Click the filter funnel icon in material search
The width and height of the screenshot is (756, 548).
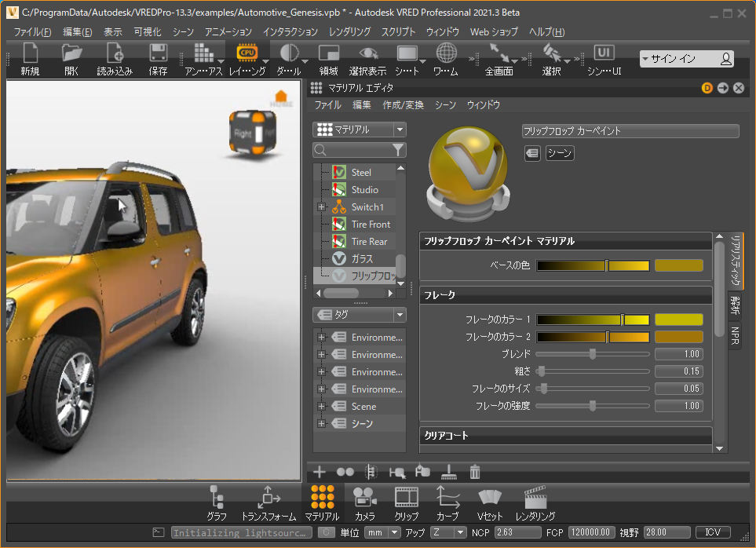(x=398, y=150)
